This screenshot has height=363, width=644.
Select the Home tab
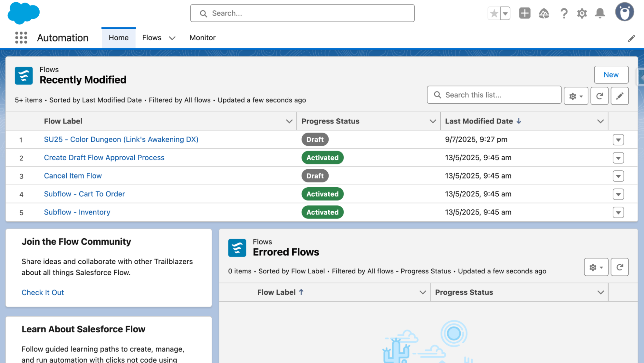118,37
